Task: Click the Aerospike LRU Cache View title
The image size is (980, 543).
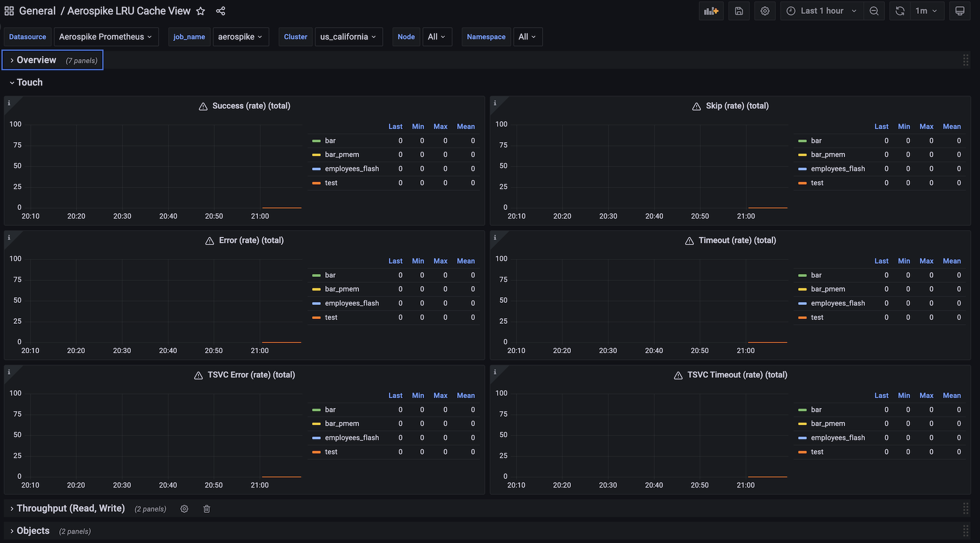Action: (x=129, y=11)
